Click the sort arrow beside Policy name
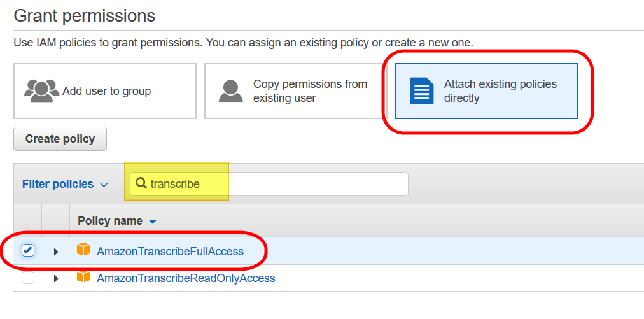The height and width of the screenshot is (319, 644). pos(153,222)
